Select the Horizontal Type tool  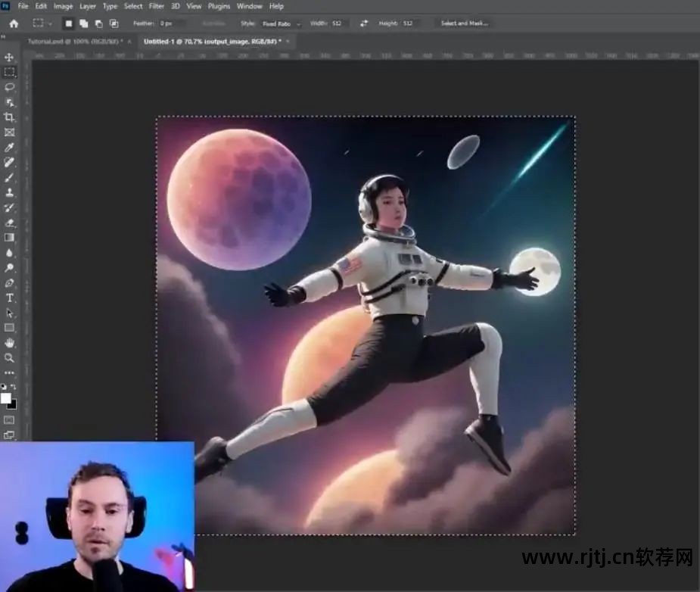pos(10,298)
